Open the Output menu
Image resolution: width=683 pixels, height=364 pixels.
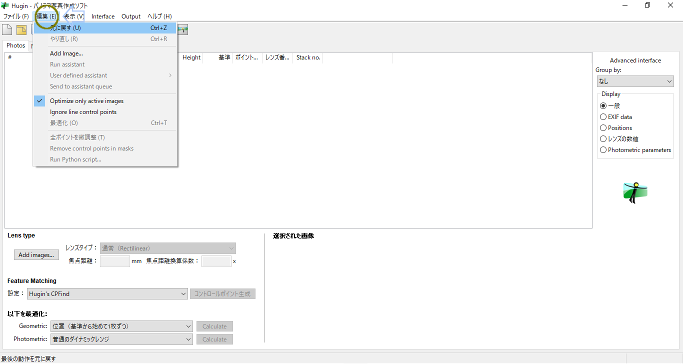click(131, 16)
